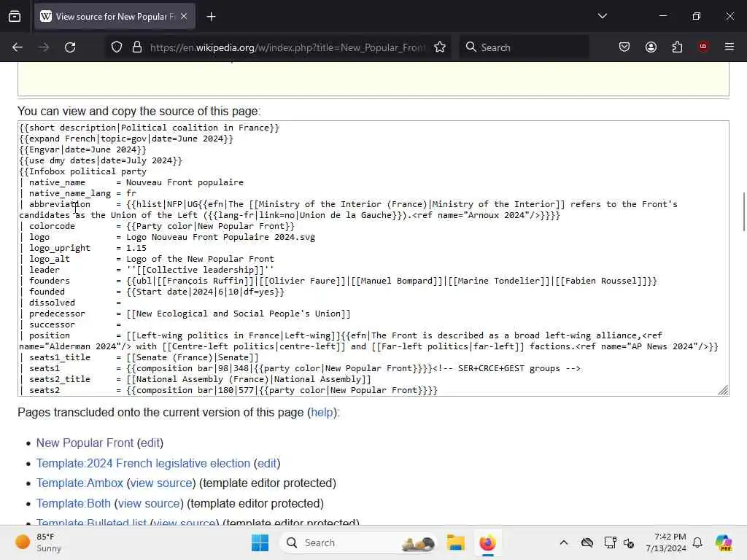The width and height of the screenshot is (747, 560).
Task: Open the Pocket save icon
Action: click(624, 47)
